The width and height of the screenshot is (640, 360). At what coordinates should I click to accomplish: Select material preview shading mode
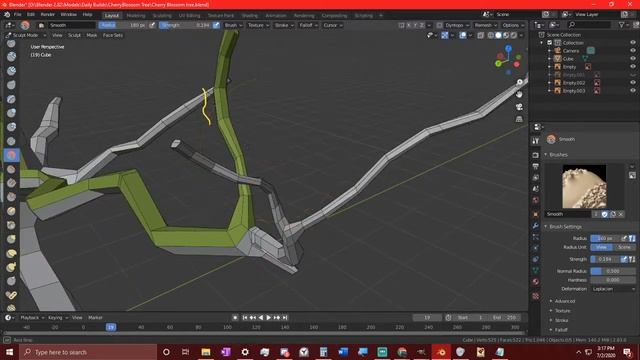click(506, 36)
